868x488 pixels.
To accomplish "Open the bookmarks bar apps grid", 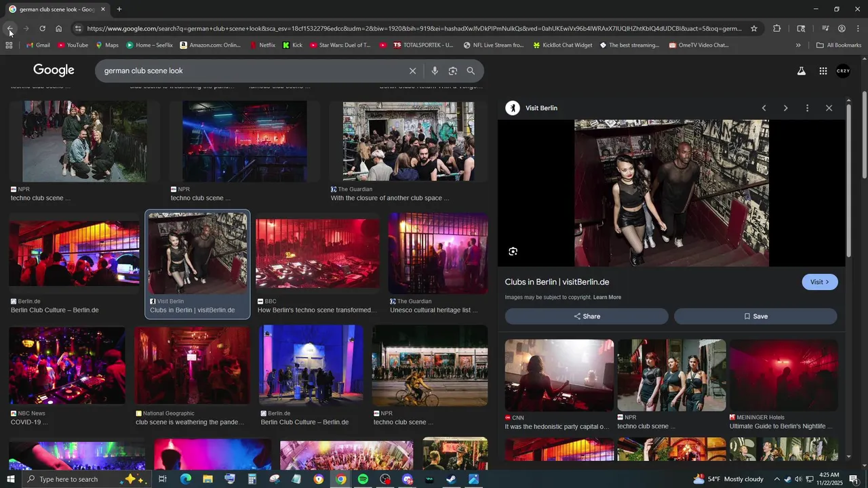I will pos(9,45).
